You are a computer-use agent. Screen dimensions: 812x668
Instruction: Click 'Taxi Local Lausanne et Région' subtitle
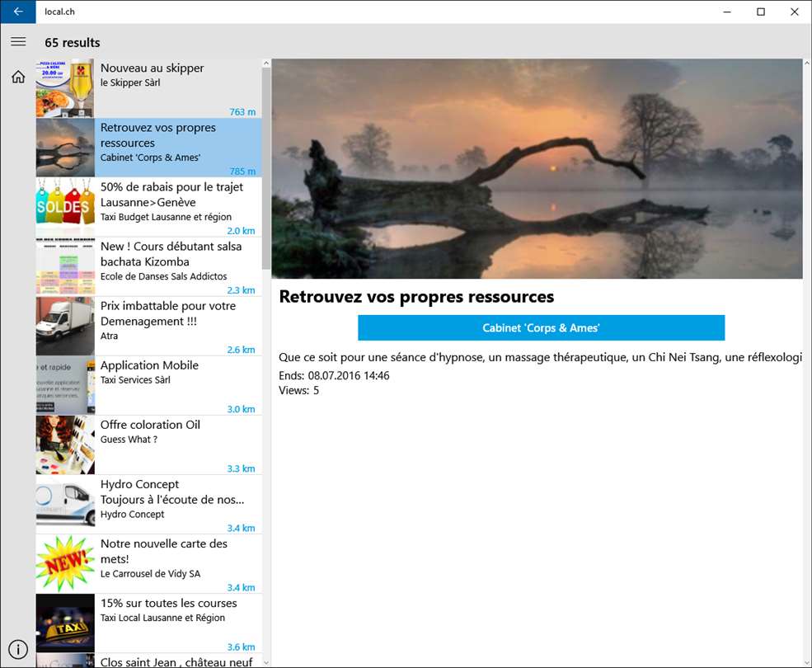(x=162, y=618)
